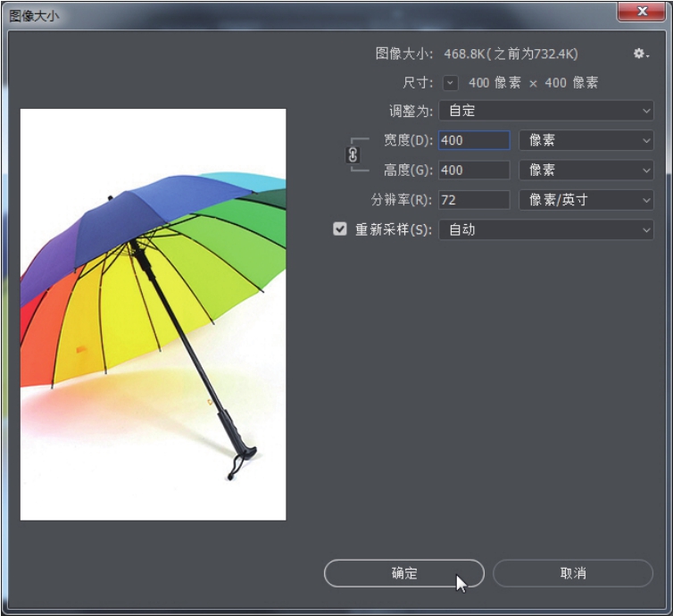Viewport: 673px width, 616px height.
Task: Click the 取消 button
Action: click(x=573, y=573)
